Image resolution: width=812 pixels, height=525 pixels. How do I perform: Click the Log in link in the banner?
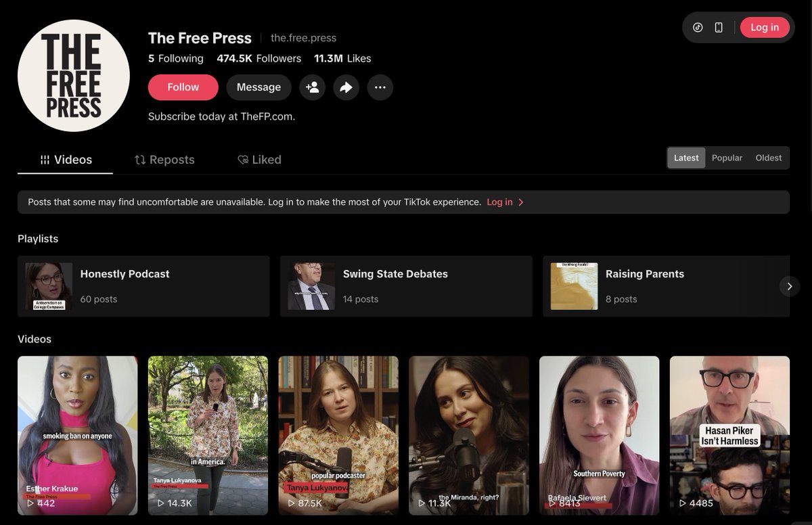click(x=505, y=202)
